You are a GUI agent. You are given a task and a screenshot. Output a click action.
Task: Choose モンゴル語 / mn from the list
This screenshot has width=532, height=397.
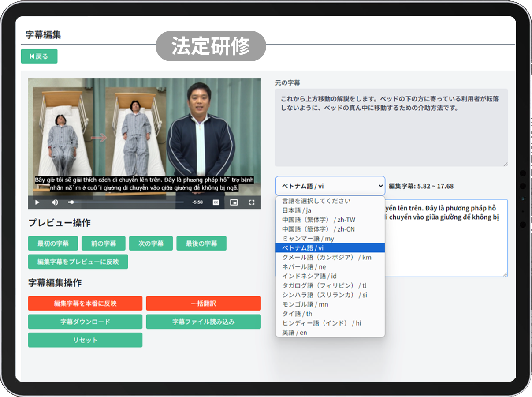(x=330, y=304)
